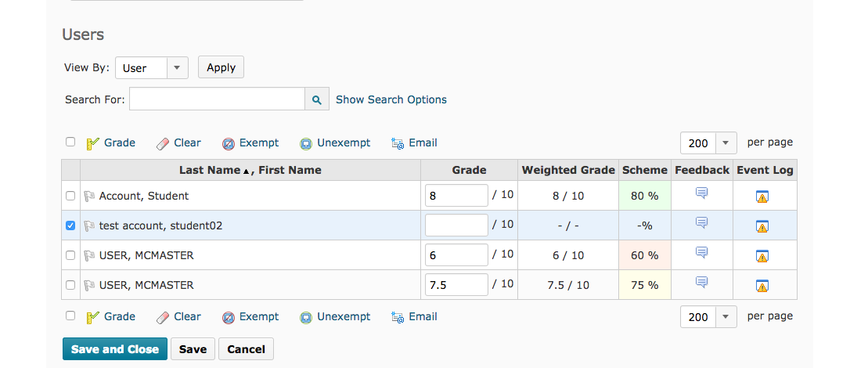Open feedback for Account, Student

(x=701, y=193)
